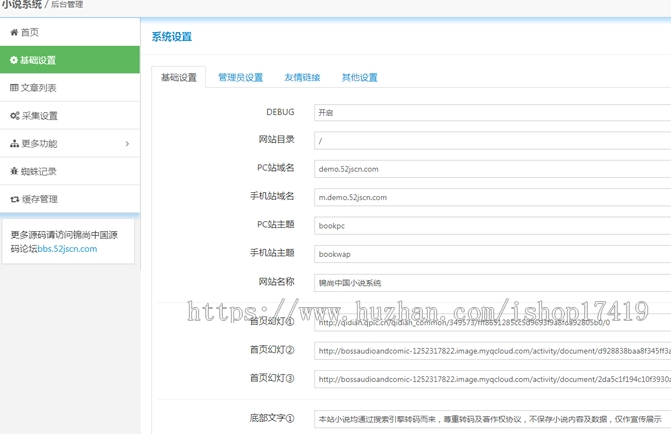Click the 底部文字① text field

[x=493, y=419]
